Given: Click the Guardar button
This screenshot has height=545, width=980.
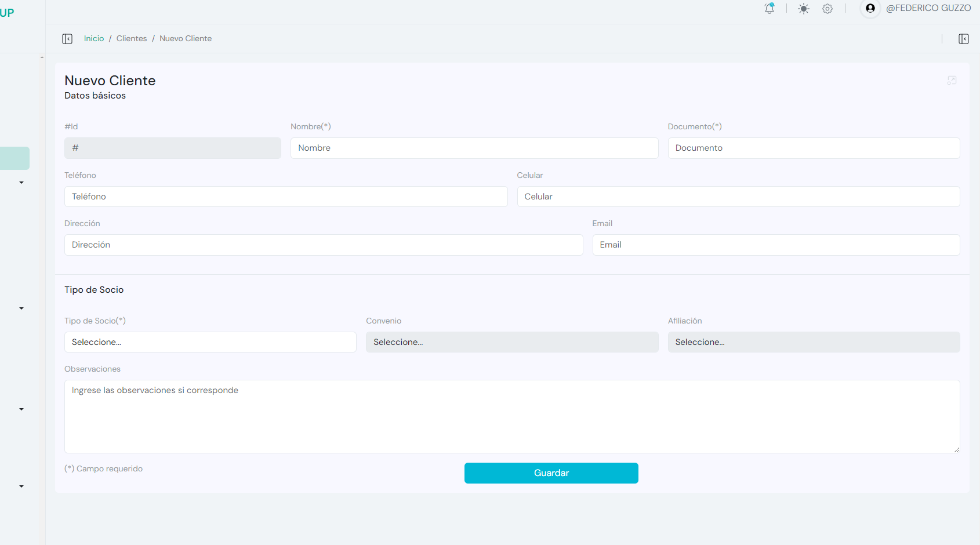Looking at the screenshot, I should coord(551,473).
